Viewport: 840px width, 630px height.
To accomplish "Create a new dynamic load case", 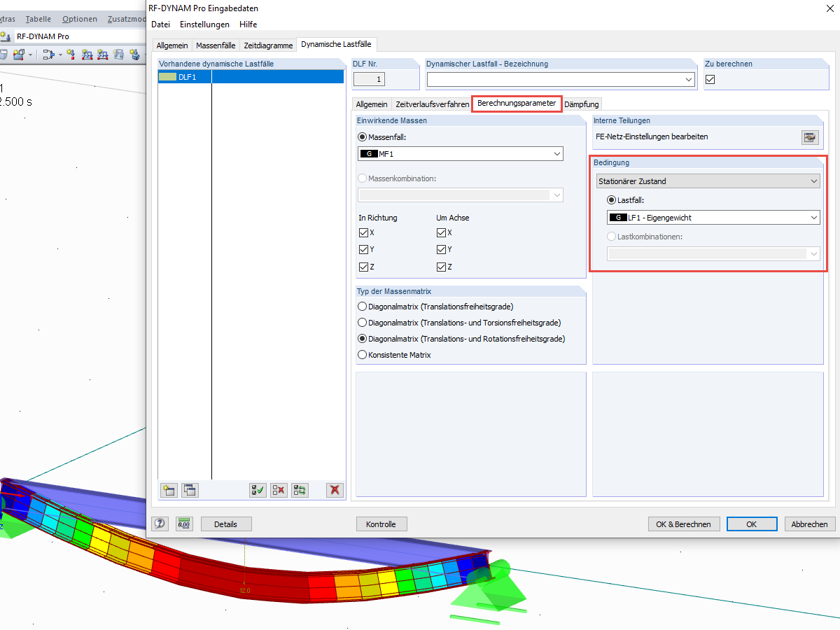I will (169, 490).
